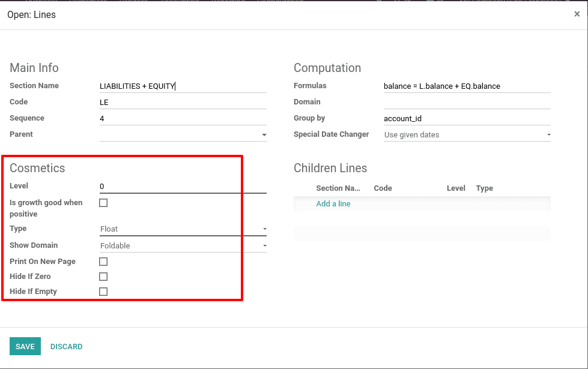
Task: Click Add a line in Children Lines
Action: (333, 204)
